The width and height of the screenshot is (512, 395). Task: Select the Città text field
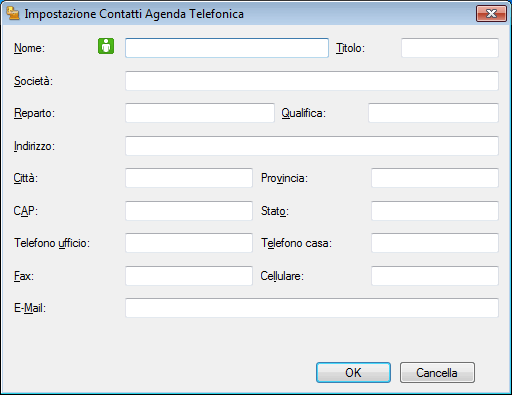(189, 178)
